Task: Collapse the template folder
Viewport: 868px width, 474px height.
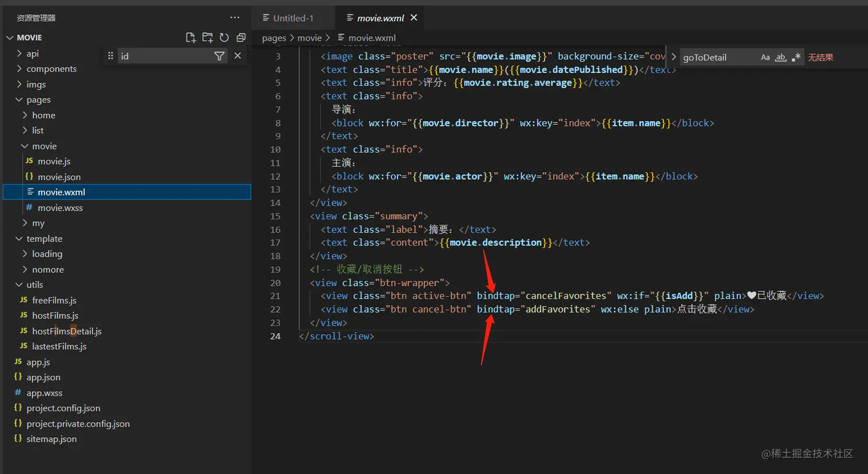Action: [20, 238]
